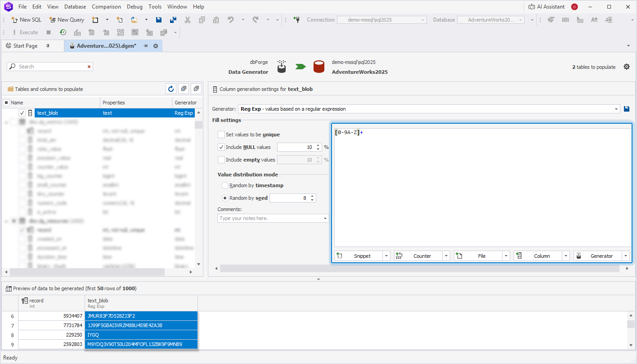Image resolution: width=637 pixels, height=364 pixels.
Task: Open the AI Assistant panel
Action: 547,7
